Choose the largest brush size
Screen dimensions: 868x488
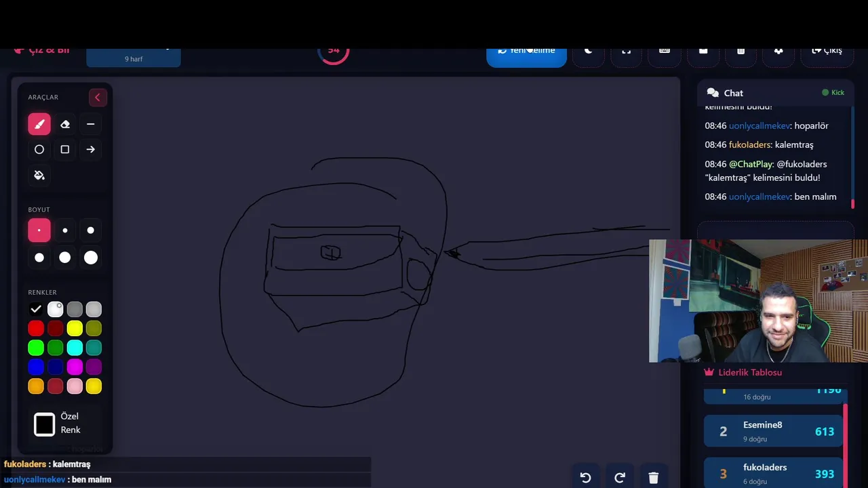point(91,258)
